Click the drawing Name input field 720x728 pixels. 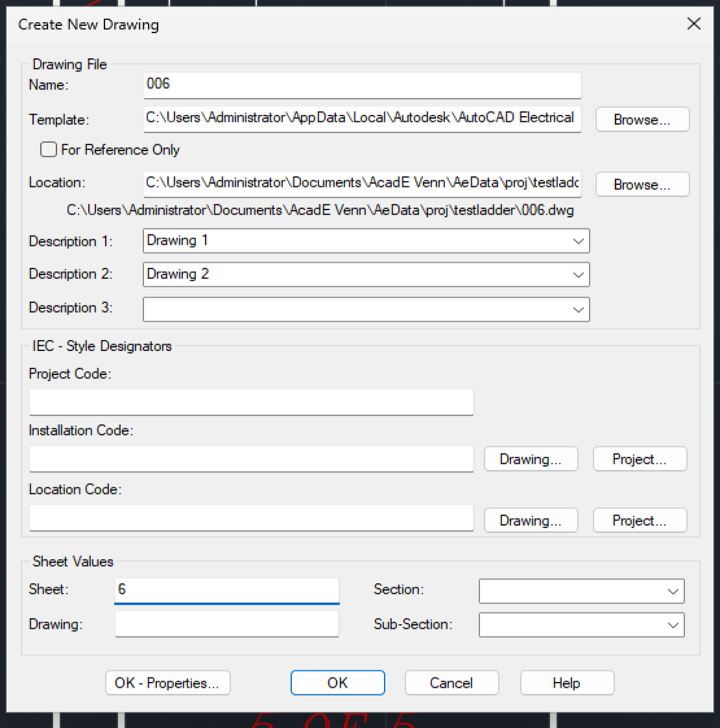[361, 84]
